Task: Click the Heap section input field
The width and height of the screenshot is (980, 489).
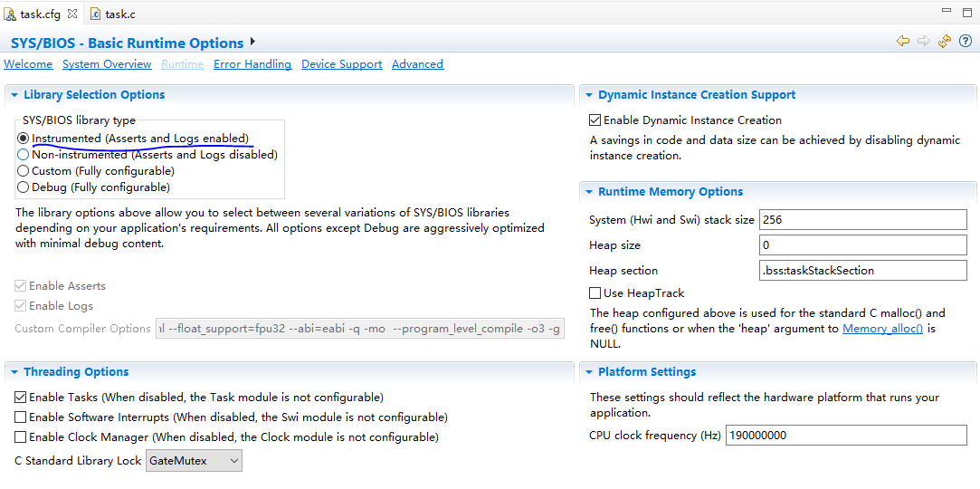Action: 862,271
